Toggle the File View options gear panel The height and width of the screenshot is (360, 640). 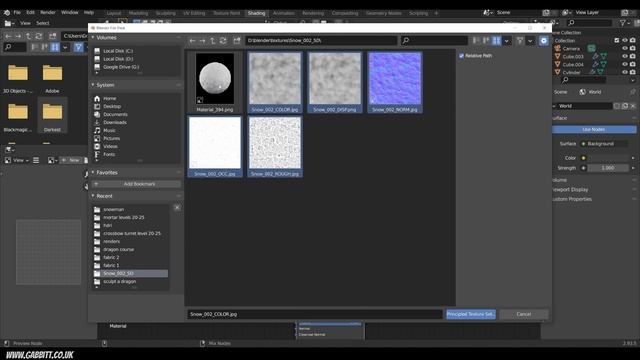[x=544, y=40]
